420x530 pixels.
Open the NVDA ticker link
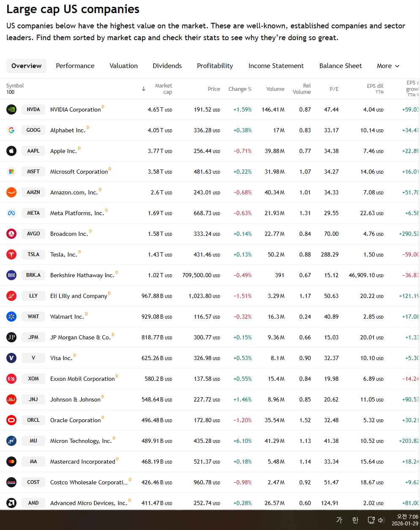click(33, 109)
